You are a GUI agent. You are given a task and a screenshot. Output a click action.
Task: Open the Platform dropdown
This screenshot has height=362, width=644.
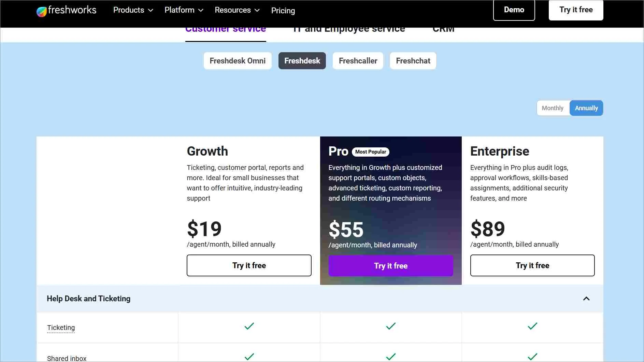184,10
